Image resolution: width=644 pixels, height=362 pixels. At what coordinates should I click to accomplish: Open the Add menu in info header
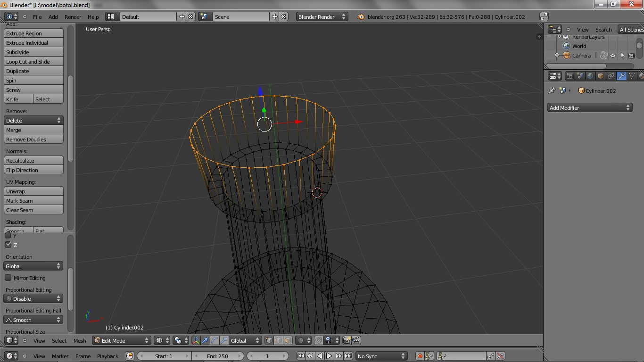click(53, 16)
